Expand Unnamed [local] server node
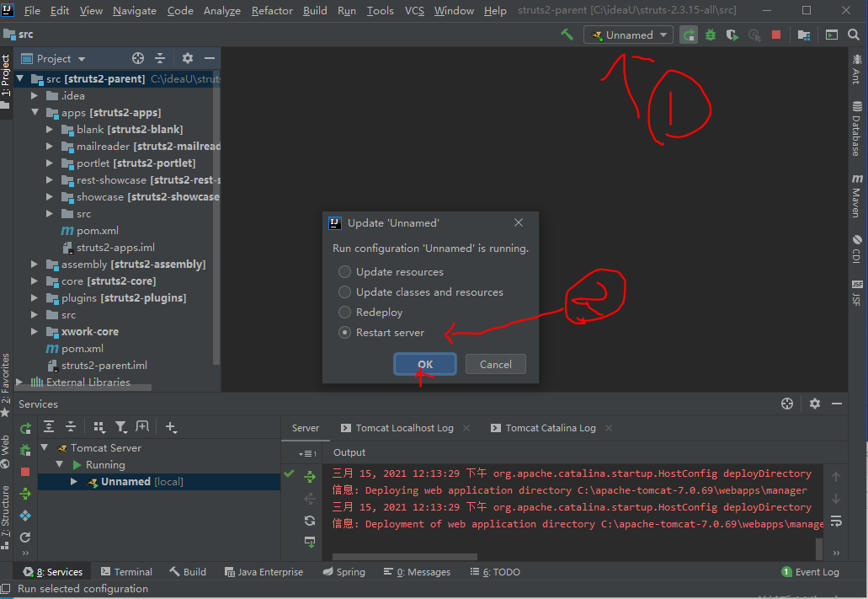 [73, 482]
